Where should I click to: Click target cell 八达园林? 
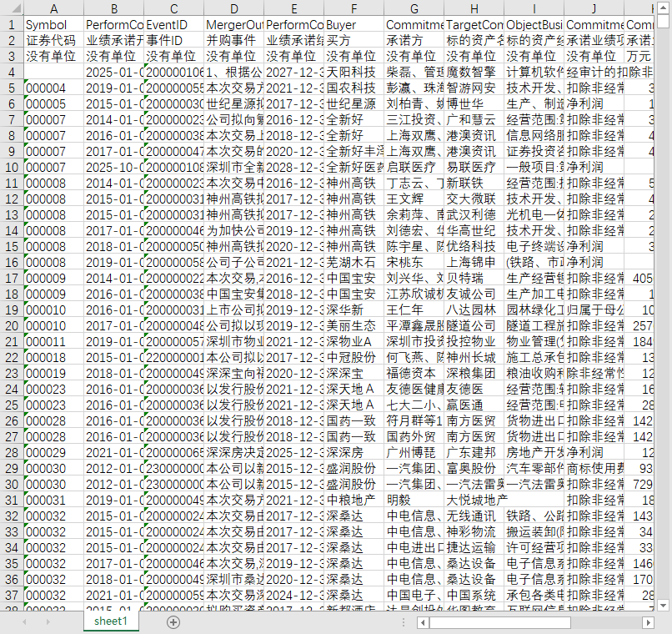474,310
